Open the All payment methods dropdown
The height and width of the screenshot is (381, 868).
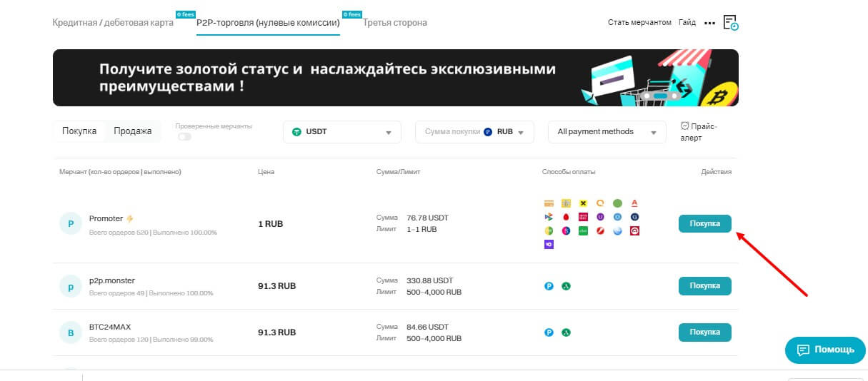[606, 132]
